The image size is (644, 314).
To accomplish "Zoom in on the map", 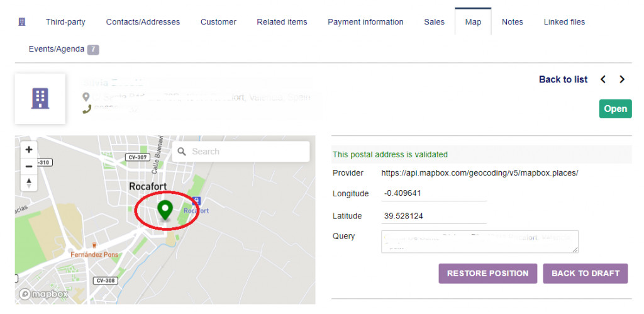I will coord(29,150).
